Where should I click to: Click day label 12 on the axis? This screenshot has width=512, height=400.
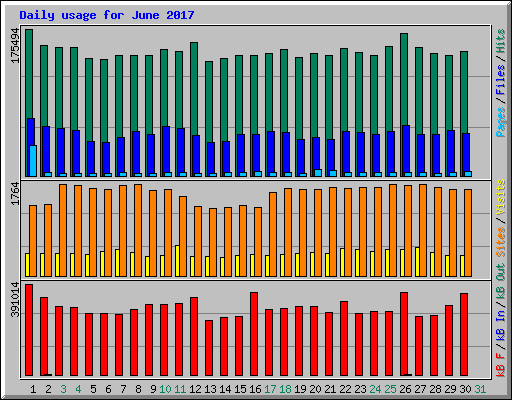point(195,389)
